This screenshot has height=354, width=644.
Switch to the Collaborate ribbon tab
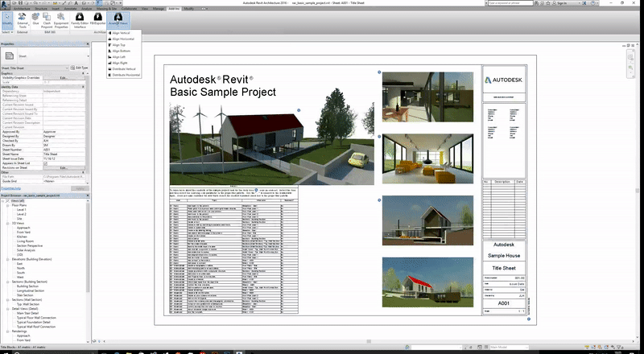130,9
